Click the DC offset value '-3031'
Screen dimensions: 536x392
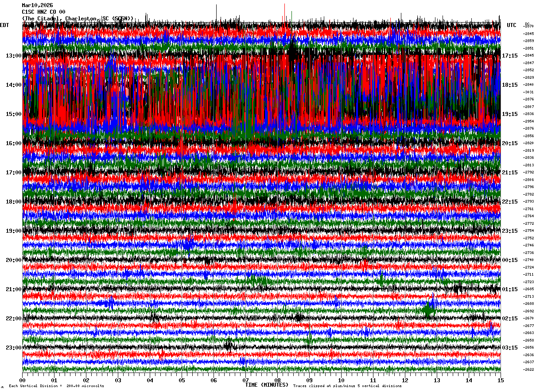(529, 92)
